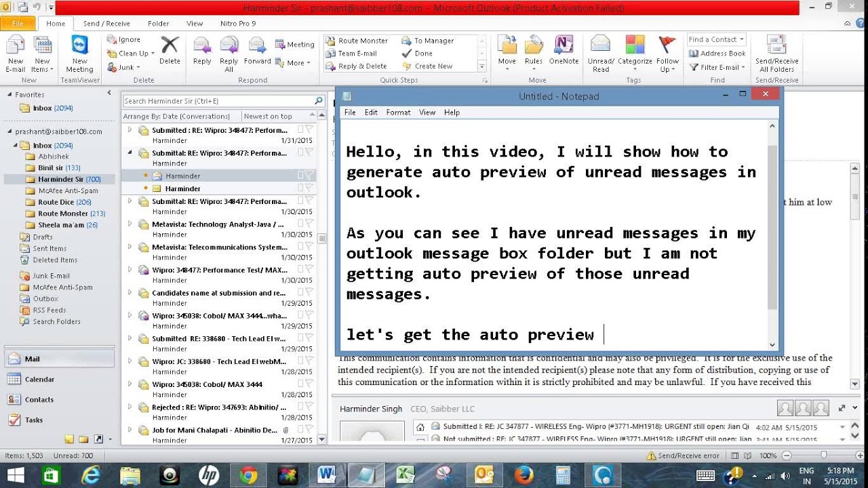Screen dimensions: 868x488
Task: Expand the Metavista: Technology Analyst-Java conversation
Action: pyautogui.click(x=130, y=224)
